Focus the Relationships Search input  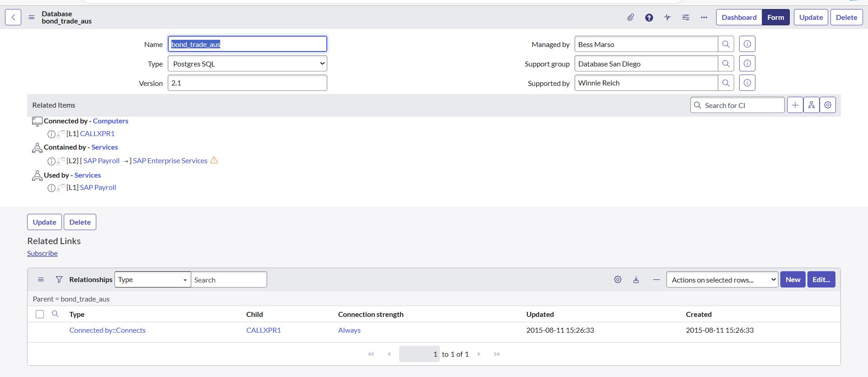[229, 280]
